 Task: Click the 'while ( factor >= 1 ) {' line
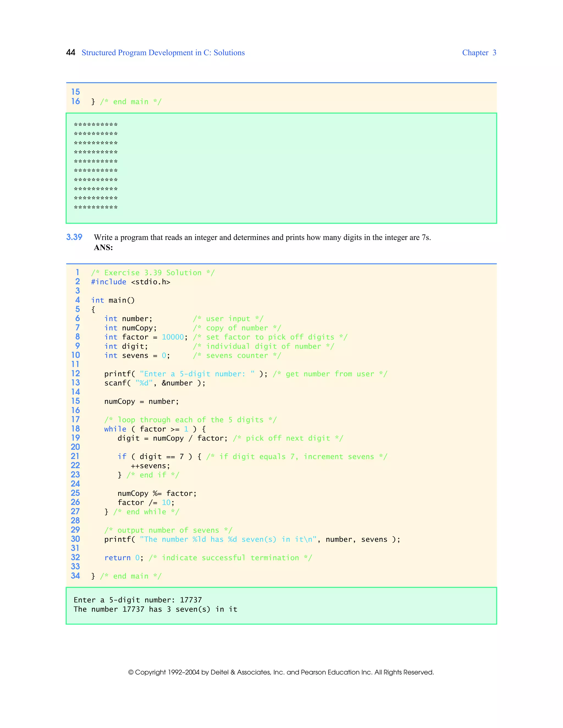pyautogui.click(x=155, y=429)
